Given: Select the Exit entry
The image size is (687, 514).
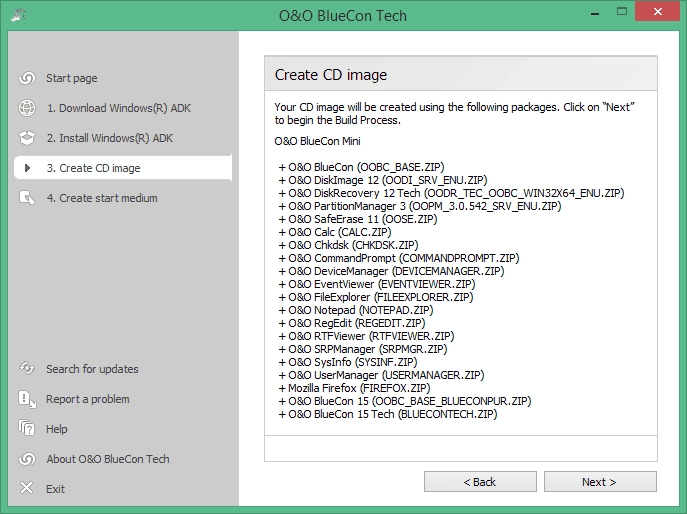Looking at the screenshot, I should (56, 489).
